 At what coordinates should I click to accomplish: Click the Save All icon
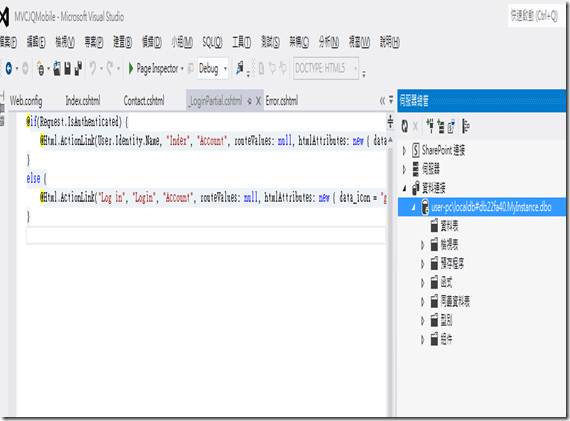point(78,68)
